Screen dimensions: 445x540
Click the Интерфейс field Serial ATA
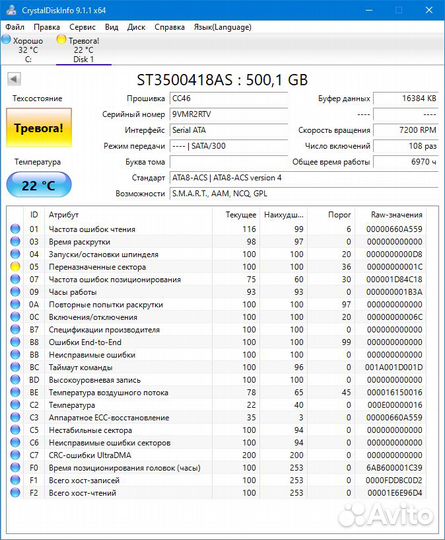tap(228, 130)
